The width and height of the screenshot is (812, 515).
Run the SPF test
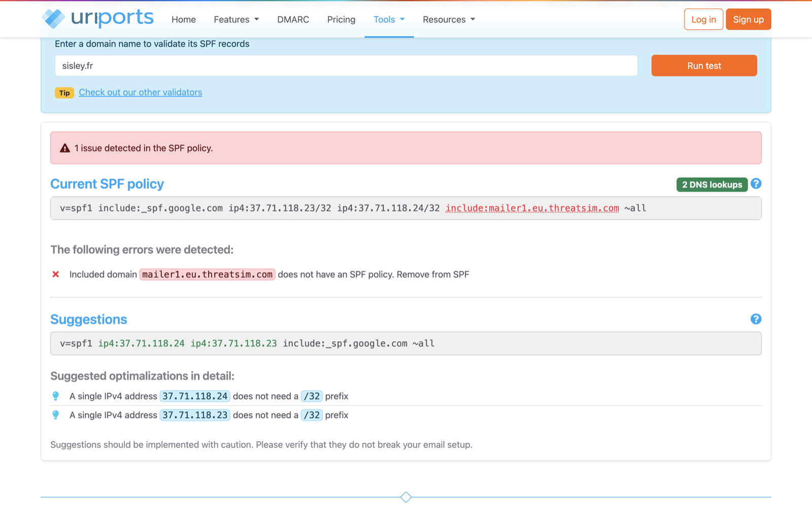click(x=704, y=66)
